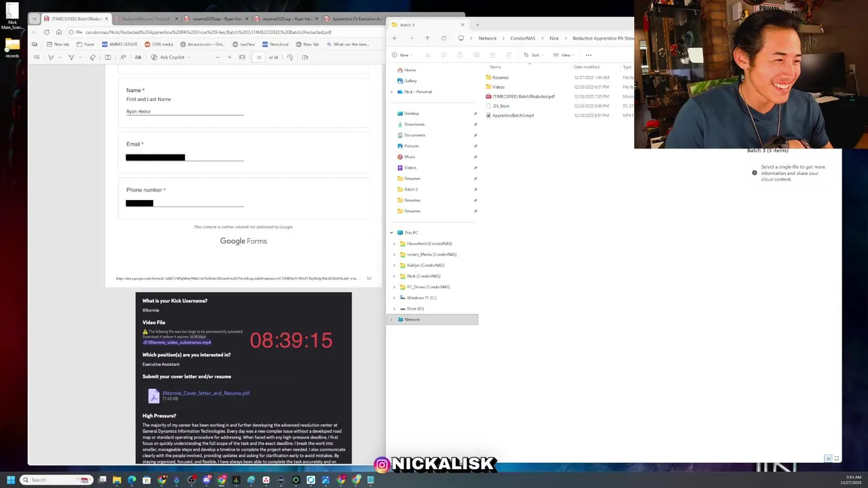This screenshot has height=488, width=868.
Task: Select ApprenticeBatch3.mp4 in file list
Action: 513,115
